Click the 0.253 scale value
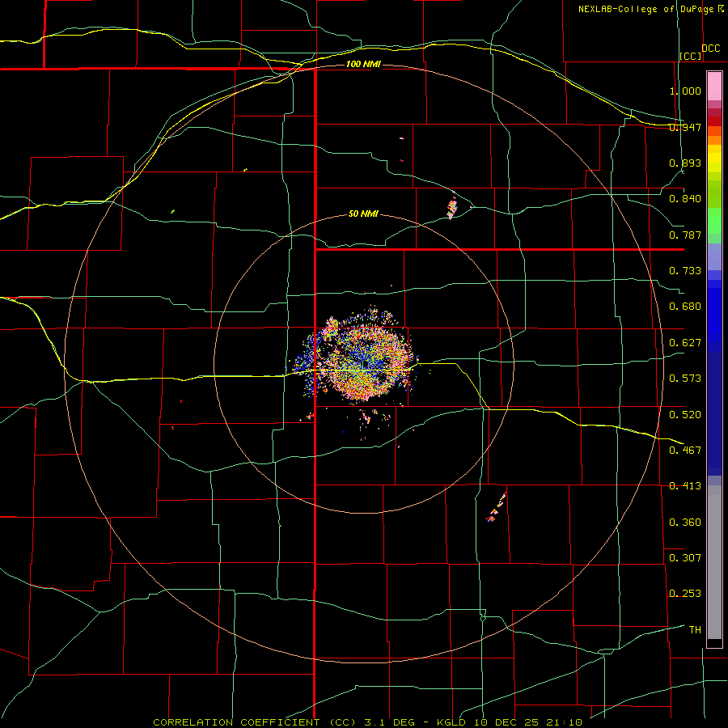Viewport: 728px width, 728px height. pos(685,594)
